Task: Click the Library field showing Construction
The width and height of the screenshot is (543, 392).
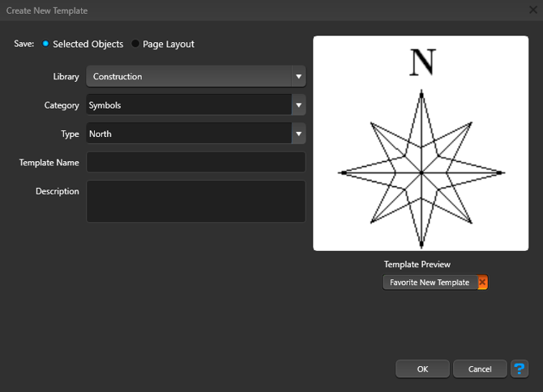Action: click(x=189, y=77)
